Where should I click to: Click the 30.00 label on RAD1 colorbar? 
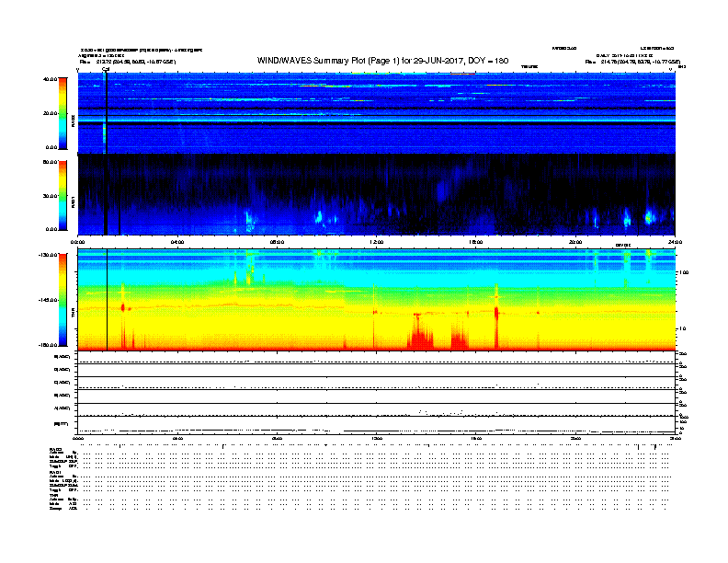point(50,196)
